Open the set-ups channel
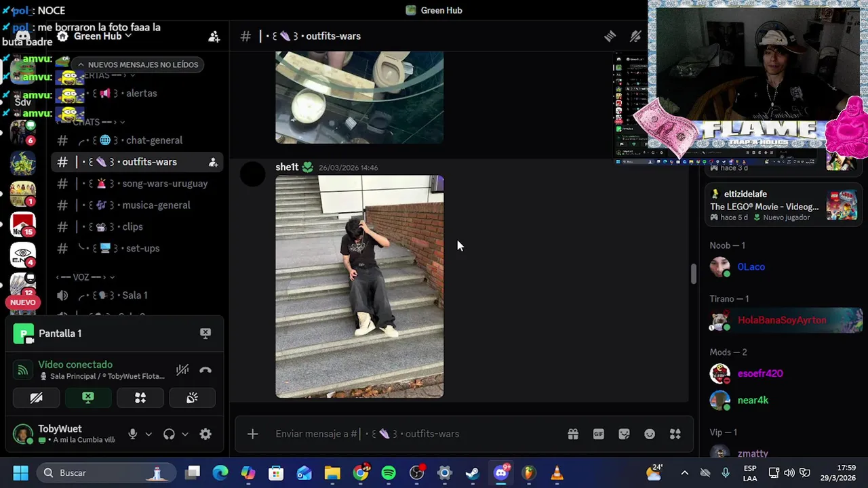868x488 pixels. [x=138, y=249]
